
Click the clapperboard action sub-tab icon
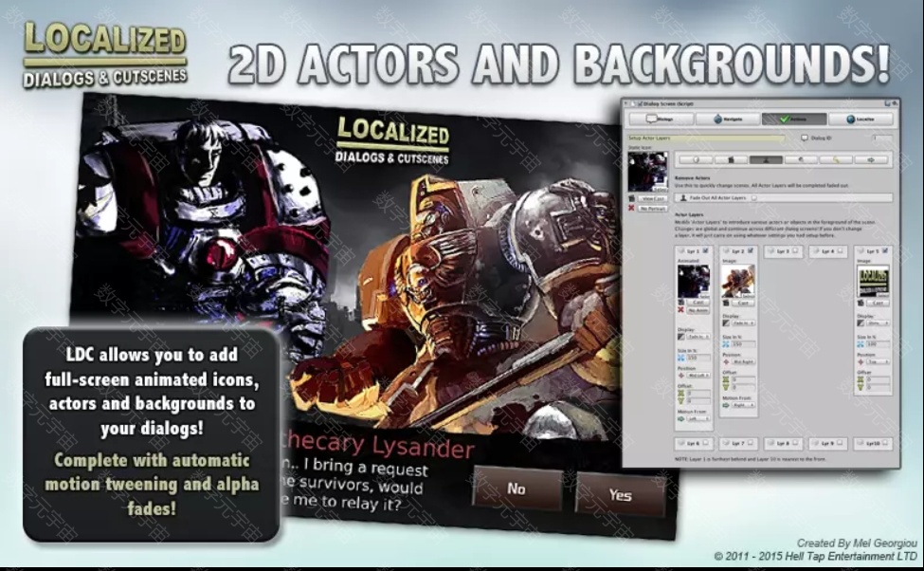click(x=732, y=160)
